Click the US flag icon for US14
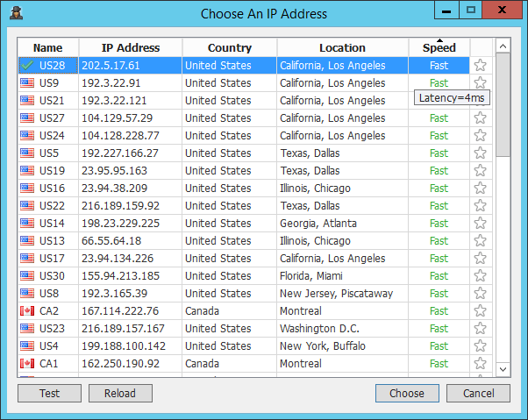The height and width of the screenshot is (420, 528). click(27, 223)
